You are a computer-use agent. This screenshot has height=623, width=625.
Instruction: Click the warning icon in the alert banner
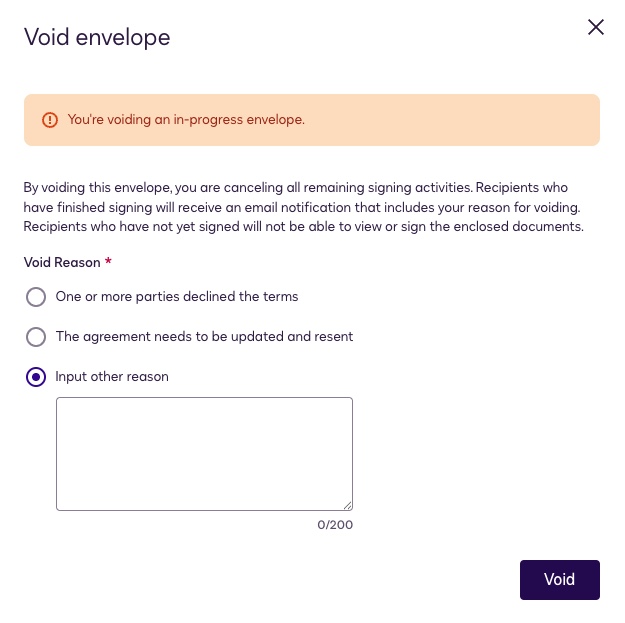pyautogui.click(x=50, y=120)
